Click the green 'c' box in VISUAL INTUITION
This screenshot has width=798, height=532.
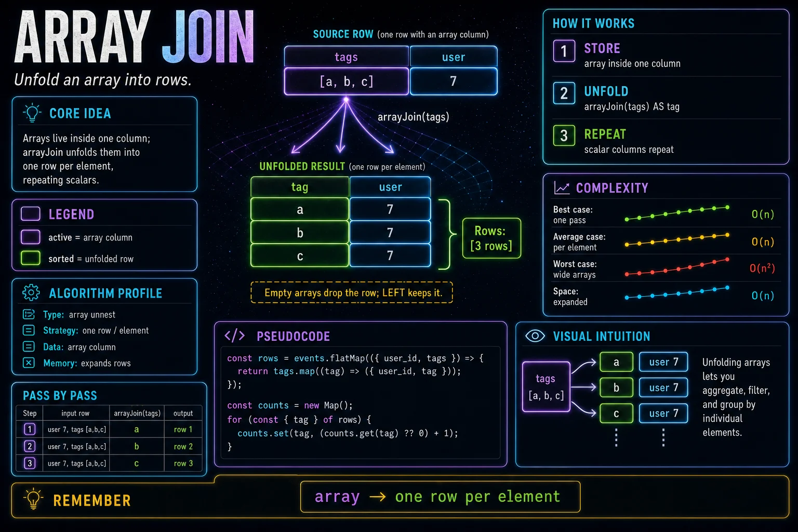click(x=616, y=414)
